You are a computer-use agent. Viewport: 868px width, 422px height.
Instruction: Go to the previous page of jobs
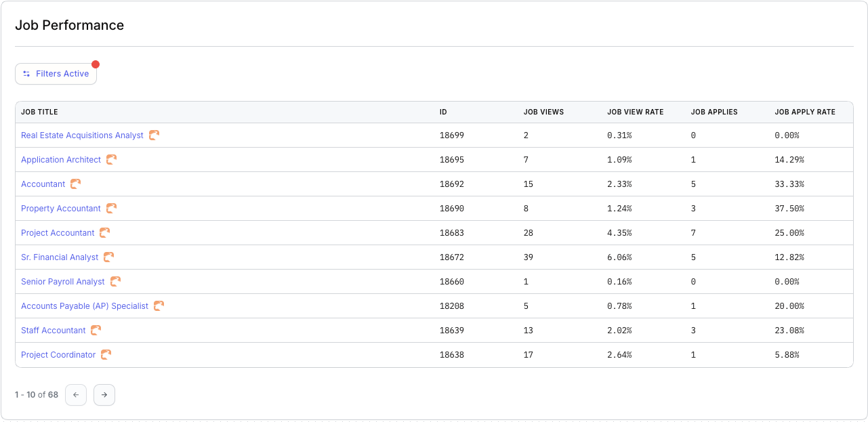[76, 395]
